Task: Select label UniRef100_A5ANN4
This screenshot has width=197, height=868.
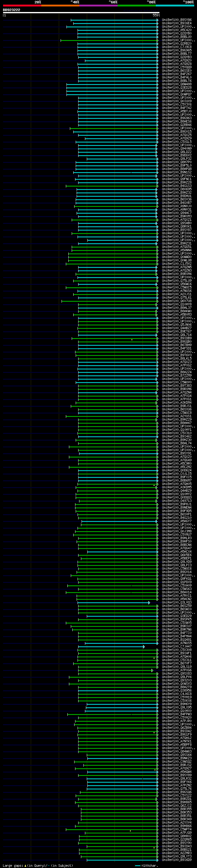Action: (x=176, y=250)
